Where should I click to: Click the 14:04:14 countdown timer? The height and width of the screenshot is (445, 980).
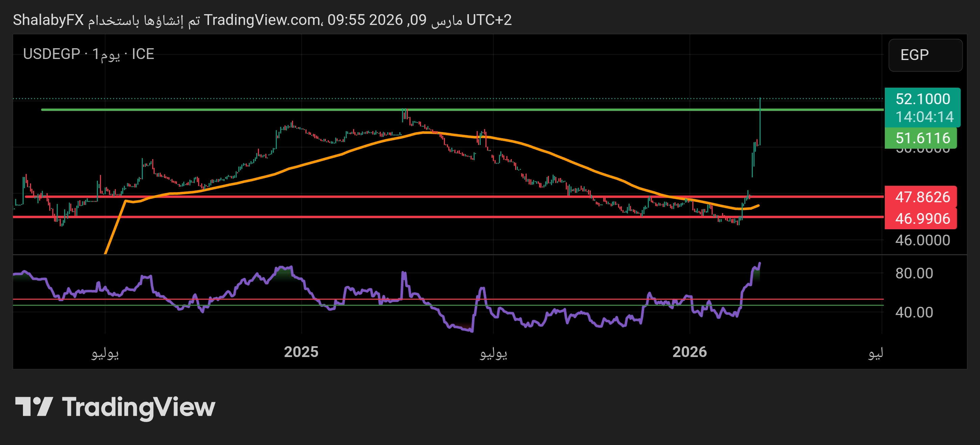pos(924,117)
